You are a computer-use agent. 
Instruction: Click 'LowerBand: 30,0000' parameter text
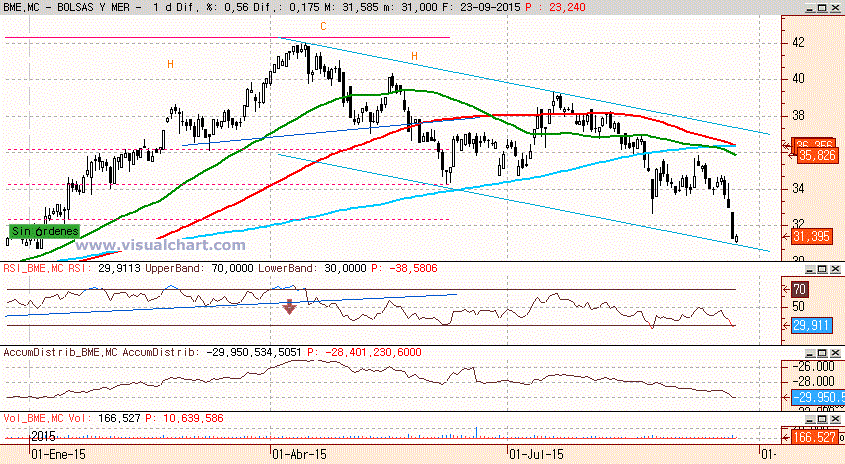pyautogui.click(x=312, y=268)
